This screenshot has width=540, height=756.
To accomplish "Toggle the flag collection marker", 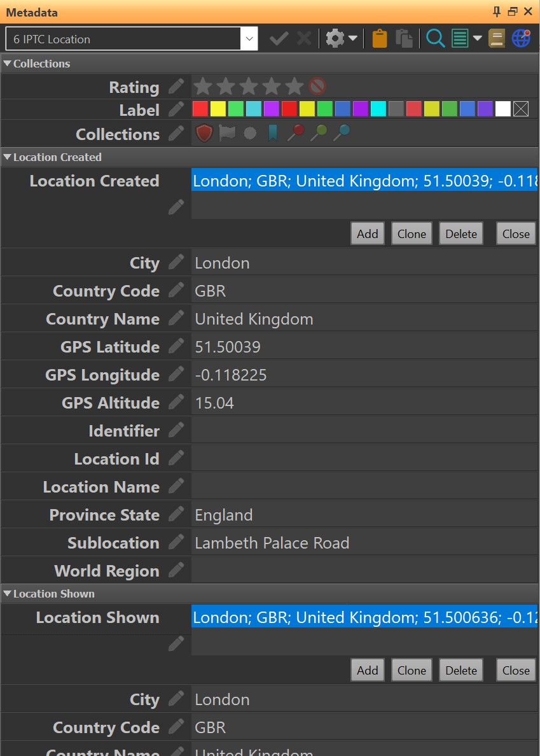I will coord(227,133).
